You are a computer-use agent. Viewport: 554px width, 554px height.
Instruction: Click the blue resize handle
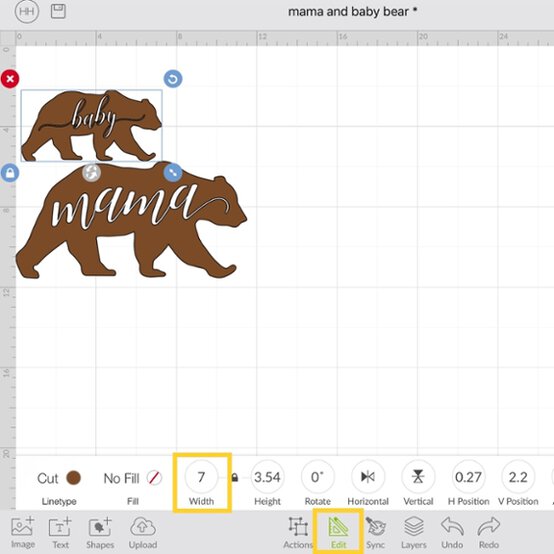coord(173,172)
